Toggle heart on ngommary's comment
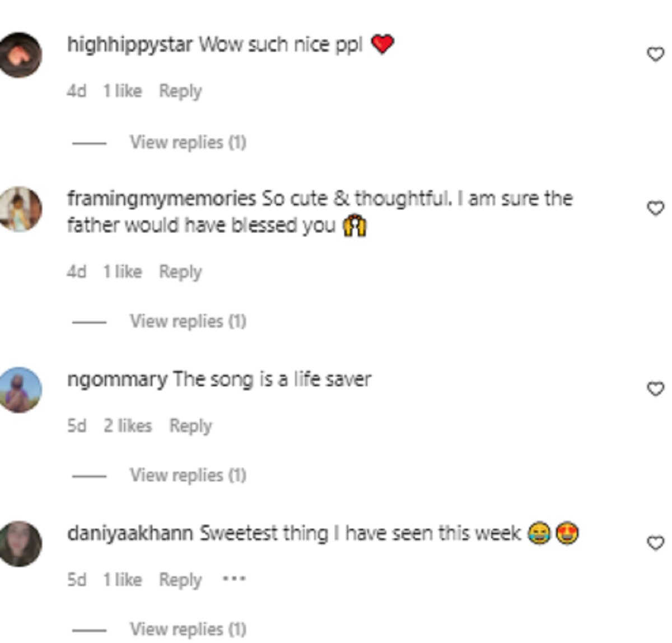Viewport: 672px width, 643px height. click(x=655, y=388)
